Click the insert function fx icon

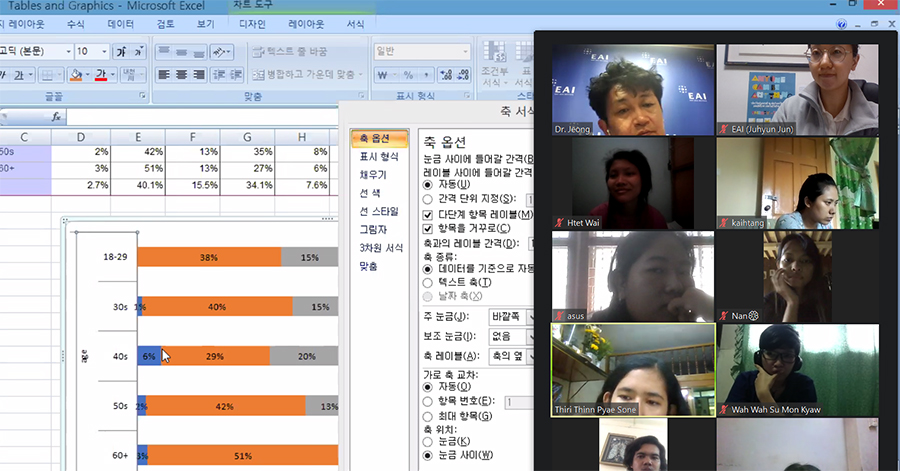pos(56,117)
